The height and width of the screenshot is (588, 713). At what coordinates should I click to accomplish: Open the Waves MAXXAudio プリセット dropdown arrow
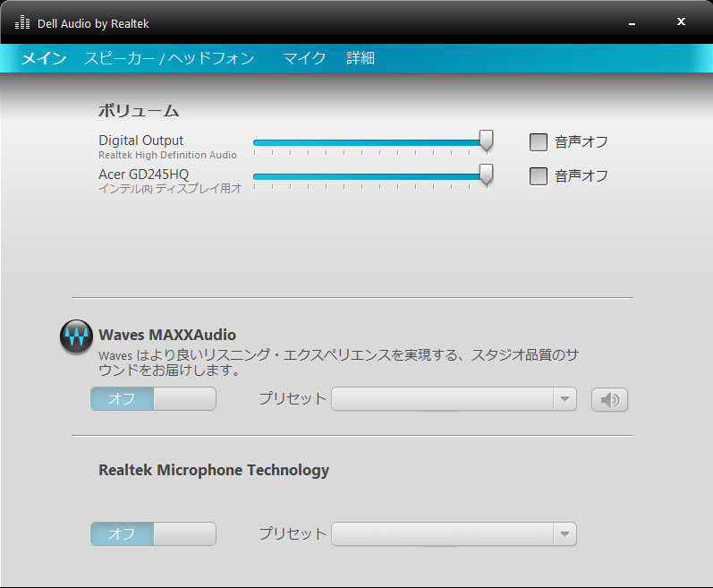click(564, 399)
